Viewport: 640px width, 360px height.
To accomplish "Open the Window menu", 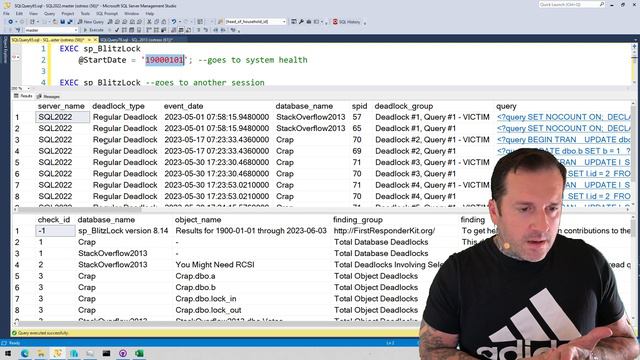I will tap(131, 13).
